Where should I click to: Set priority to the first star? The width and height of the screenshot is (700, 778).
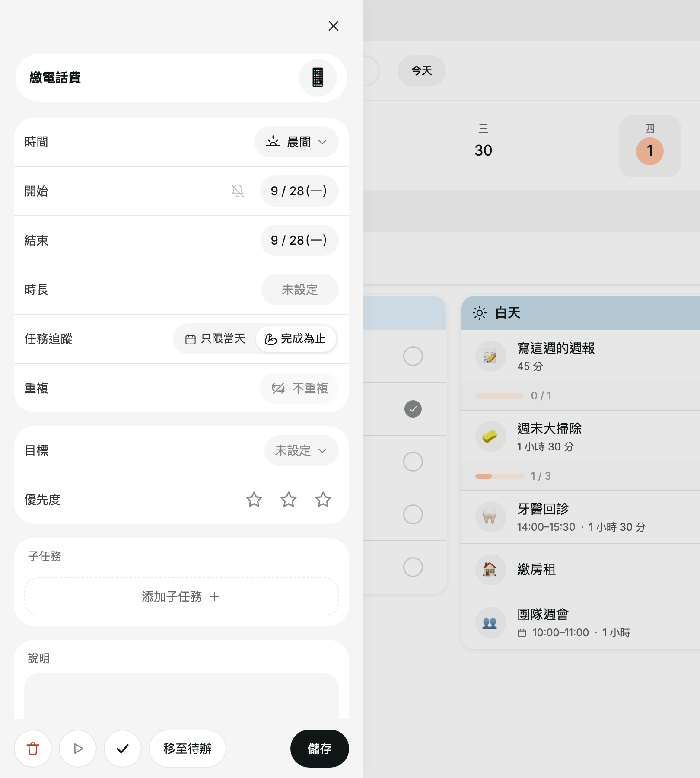coord(254,500)
